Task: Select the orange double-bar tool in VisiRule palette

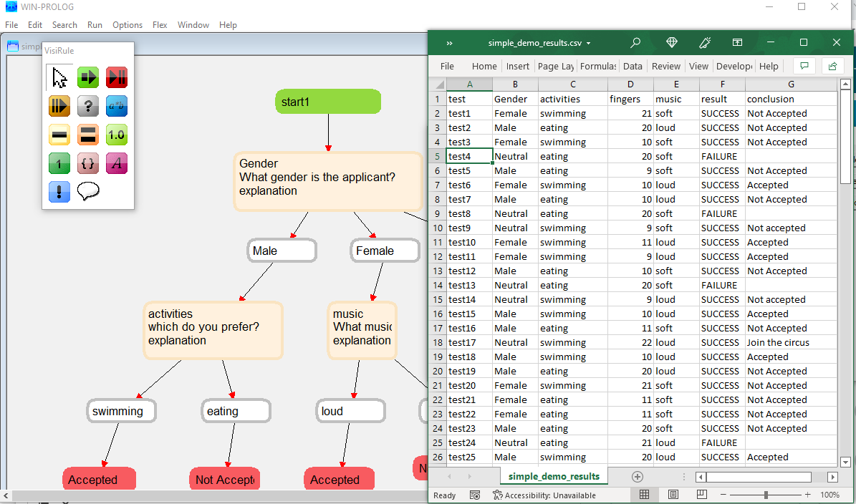Action: point(88,134)
